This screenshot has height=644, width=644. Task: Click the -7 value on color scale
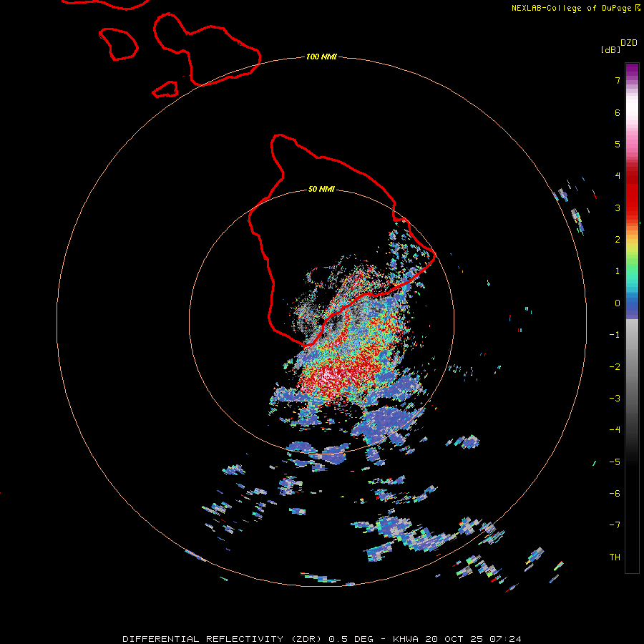(x=615, y=525)
